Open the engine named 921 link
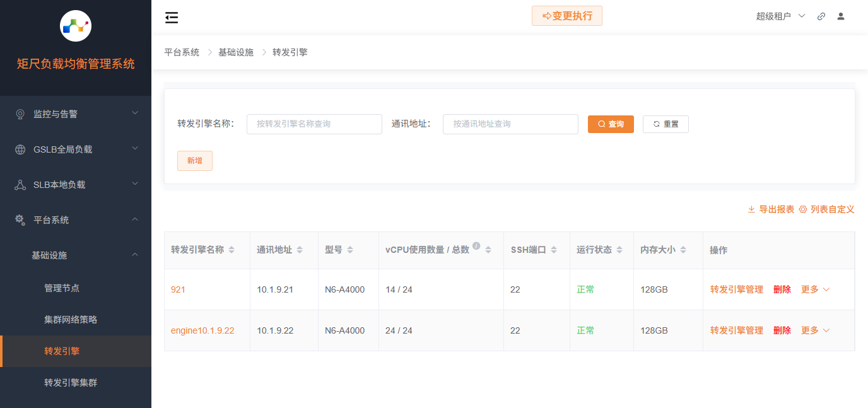 pyautogui.click(x=178, y=289)
